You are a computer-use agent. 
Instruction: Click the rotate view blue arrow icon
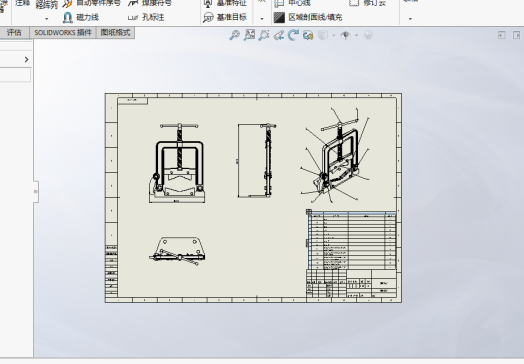[x=293, y=35]
